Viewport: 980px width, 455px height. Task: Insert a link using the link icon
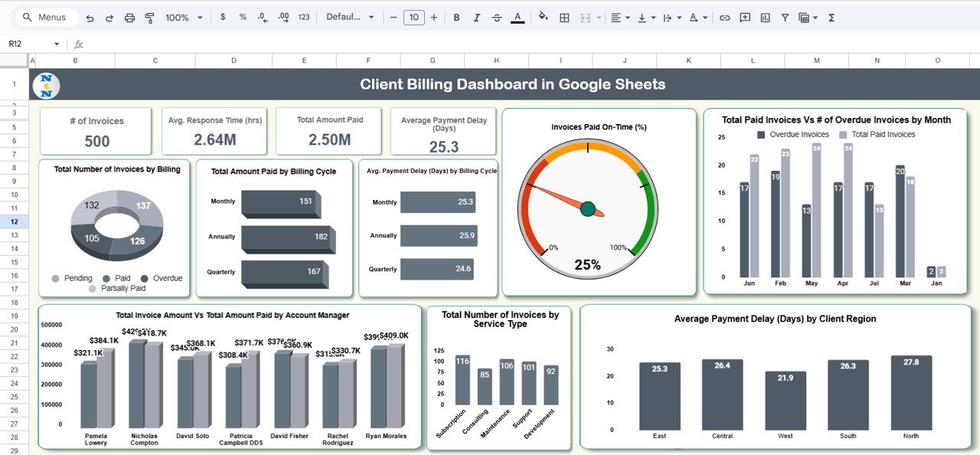[724, 18]
